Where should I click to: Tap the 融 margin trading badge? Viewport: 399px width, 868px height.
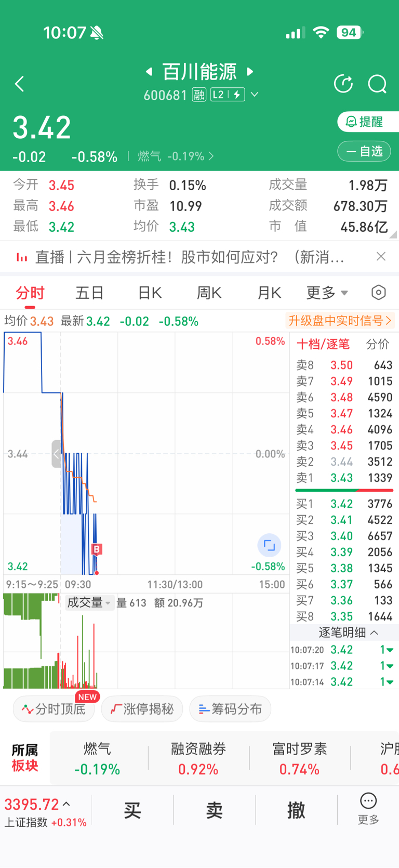coord(199,95)
